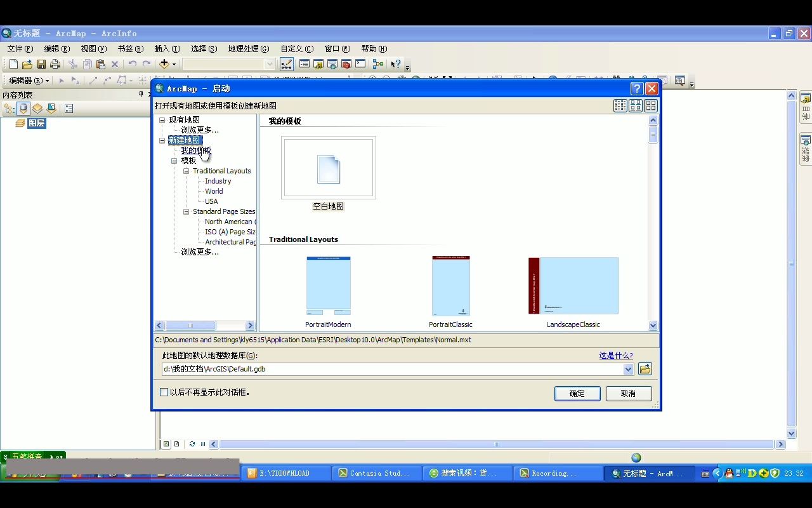Open the TOC Options icon
This screenshot has height=508, width=812.
69,109
